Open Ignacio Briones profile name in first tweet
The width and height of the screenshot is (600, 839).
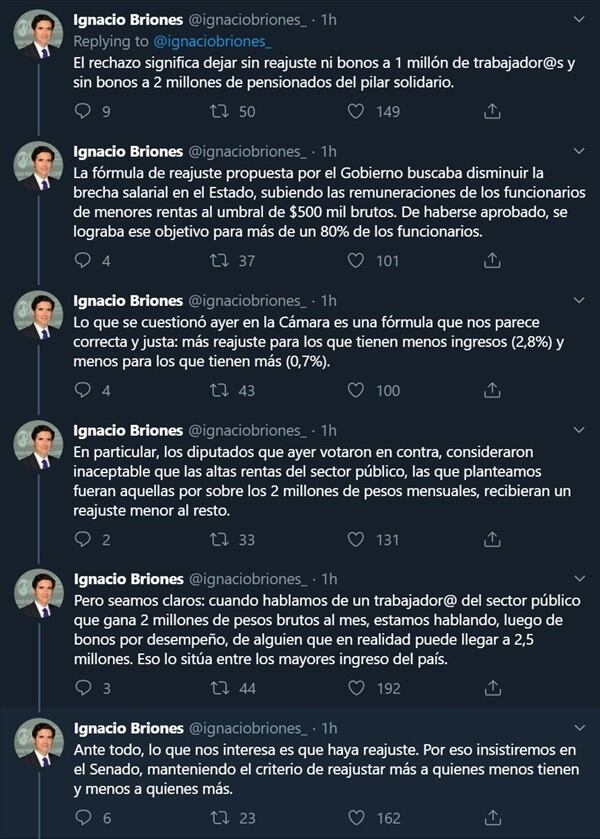pos(128,20)
